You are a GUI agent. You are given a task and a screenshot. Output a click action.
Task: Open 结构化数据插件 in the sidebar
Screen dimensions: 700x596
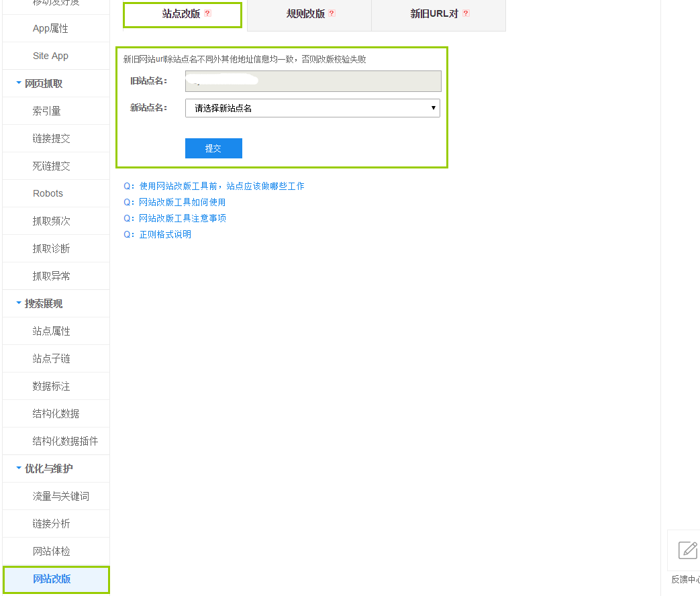click(x=65, y=441)
